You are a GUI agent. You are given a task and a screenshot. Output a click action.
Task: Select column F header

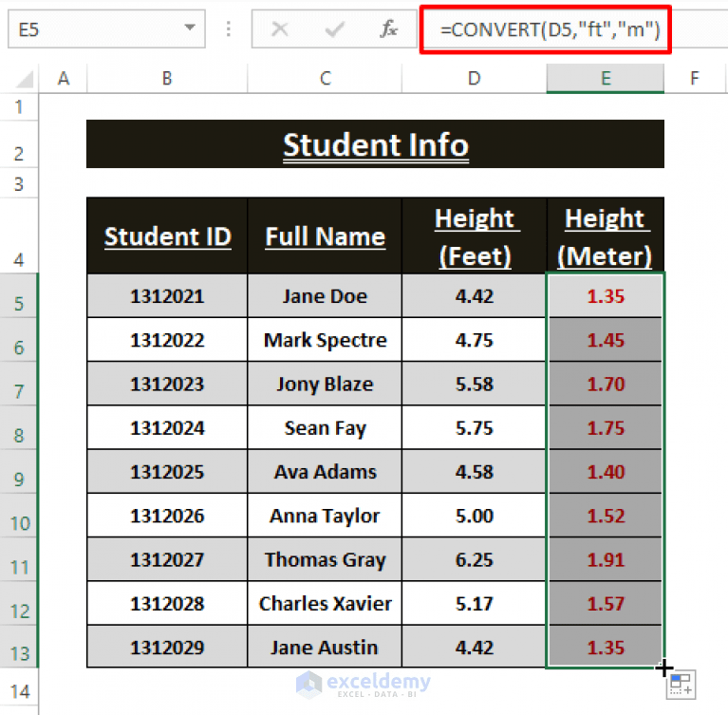coord(695,79)
